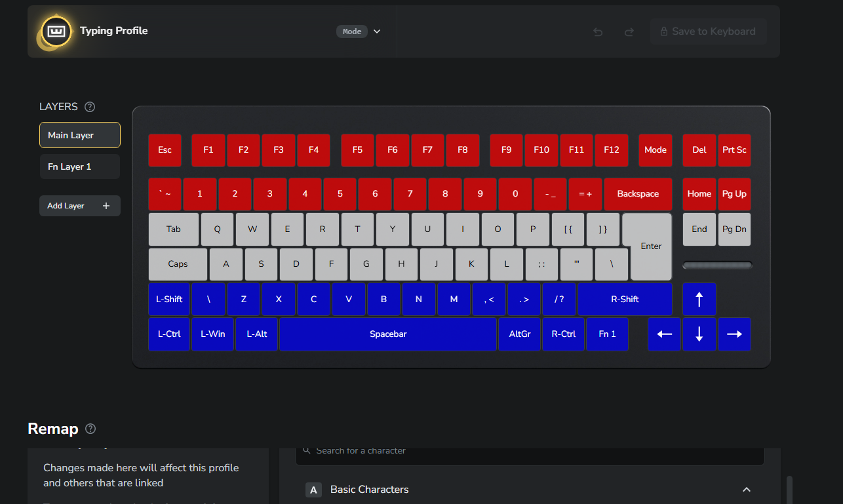Select the Z key

[x=244, y=299]
